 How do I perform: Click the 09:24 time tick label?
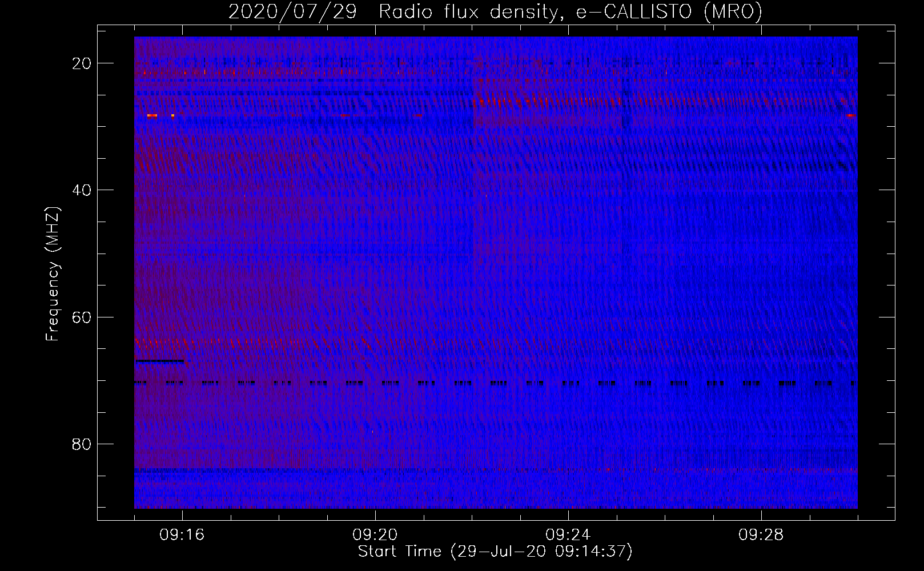pyautogui.click(x=568, y=535)
